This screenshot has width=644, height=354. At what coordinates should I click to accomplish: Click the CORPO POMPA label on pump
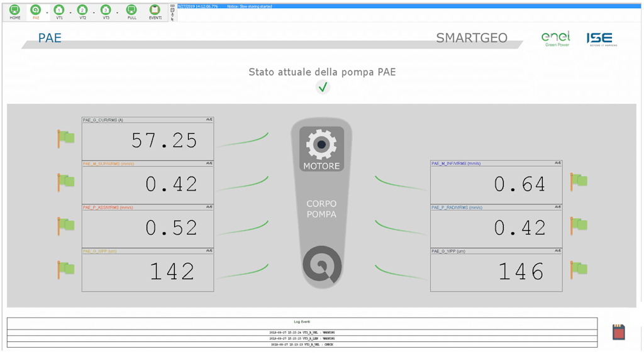321,209
